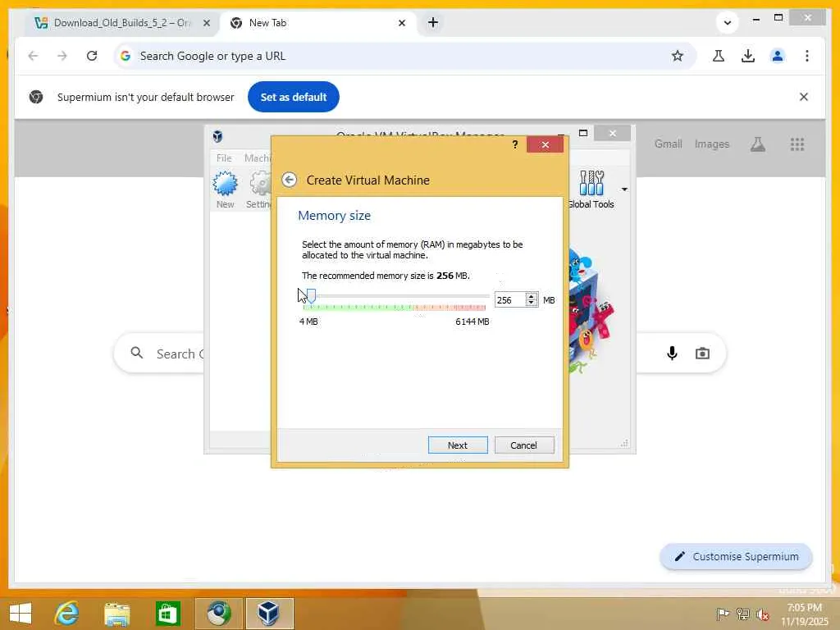Switch to VirtualBox in the taskbar
This screenshot has height=630, width=840.
tap(269, 613)
